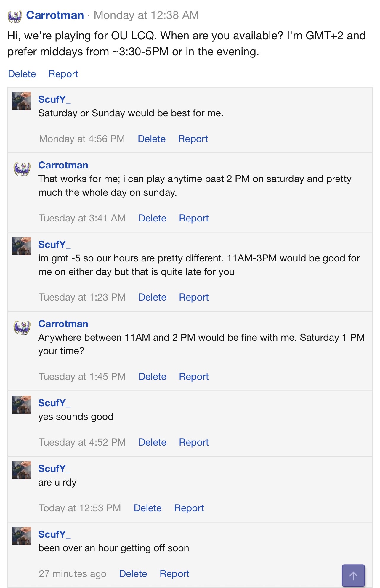
Task: Open Carrotman's avatar on the original post
Action: 15,16
